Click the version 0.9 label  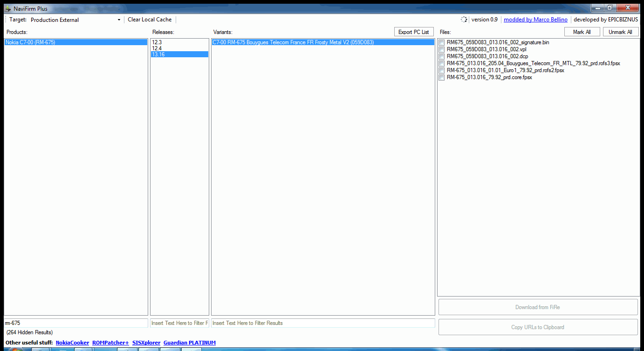(x=484, y=20)
